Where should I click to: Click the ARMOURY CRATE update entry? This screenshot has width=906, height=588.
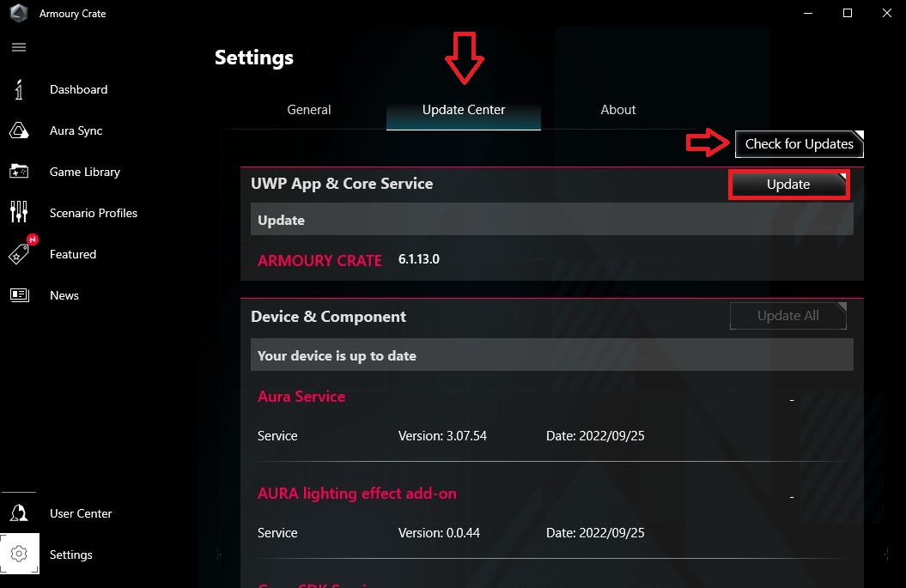click(x=319, y=260)
